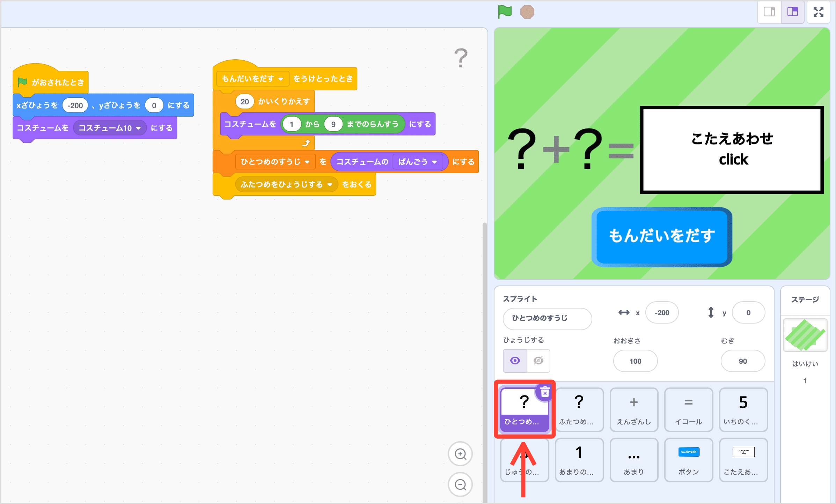Image resolution: width=836 pixels, height=504 pixels.
Task: Stop the project with the stop sign
Action: point(527,12)
